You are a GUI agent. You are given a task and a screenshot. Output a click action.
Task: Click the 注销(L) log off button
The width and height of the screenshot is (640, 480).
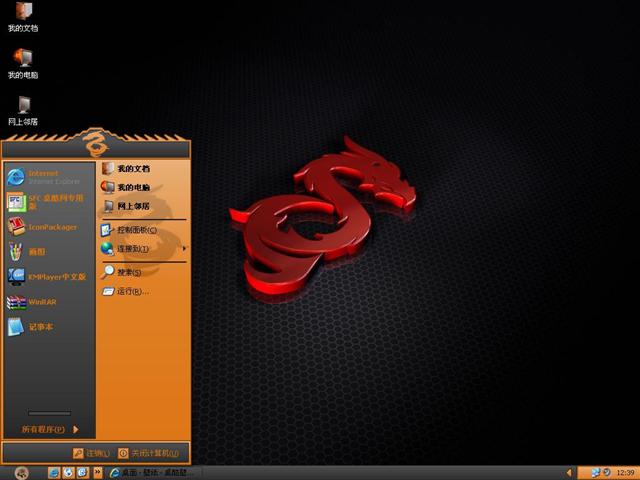point(91,453)
